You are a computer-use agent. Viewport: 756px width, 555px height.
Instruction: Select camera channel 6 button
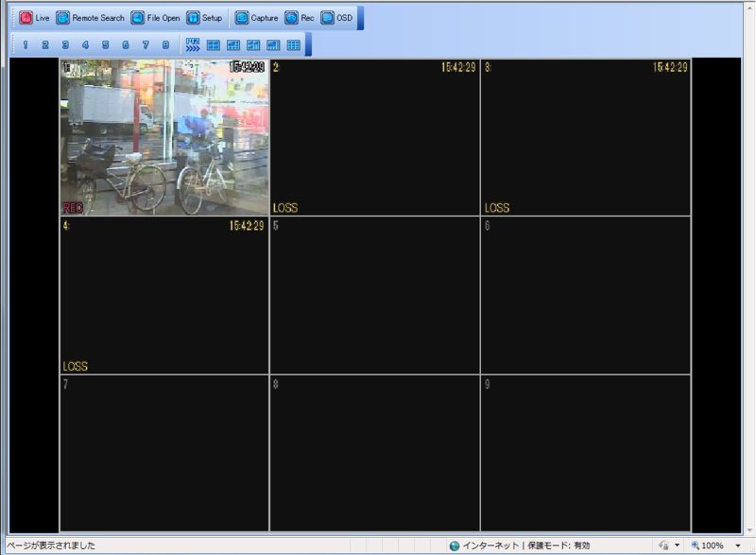pos(126,44)
